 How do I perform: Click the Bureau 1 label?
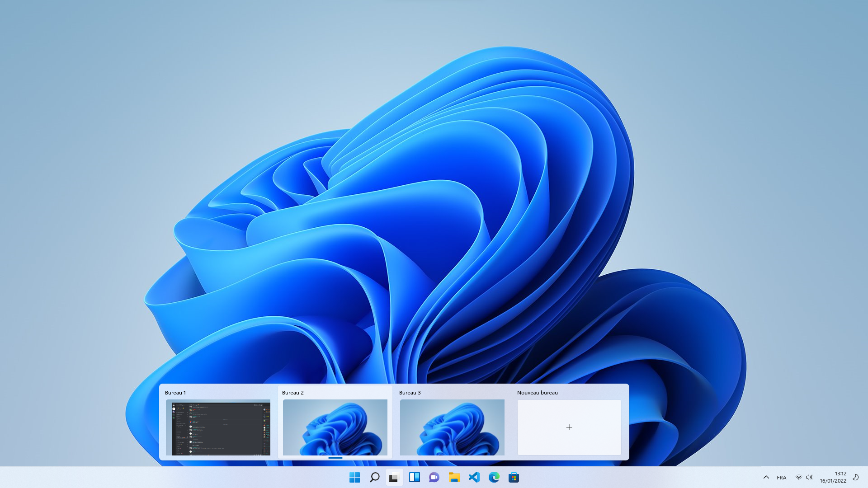click(x=175, y=393)
